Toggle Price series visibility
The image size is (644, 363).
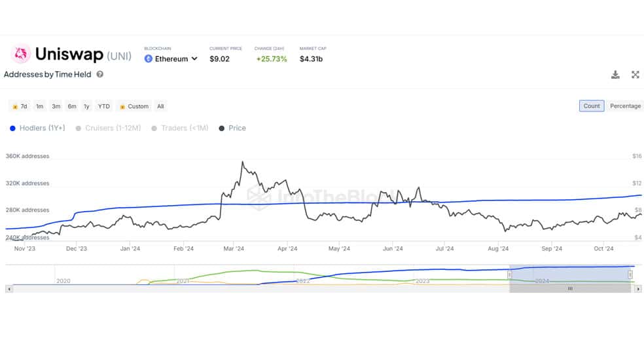232,128
